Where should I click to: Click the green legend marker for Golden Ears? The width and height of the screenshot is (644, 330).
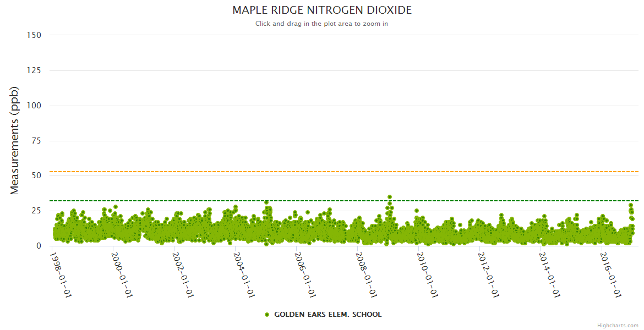tap(267, 315)
